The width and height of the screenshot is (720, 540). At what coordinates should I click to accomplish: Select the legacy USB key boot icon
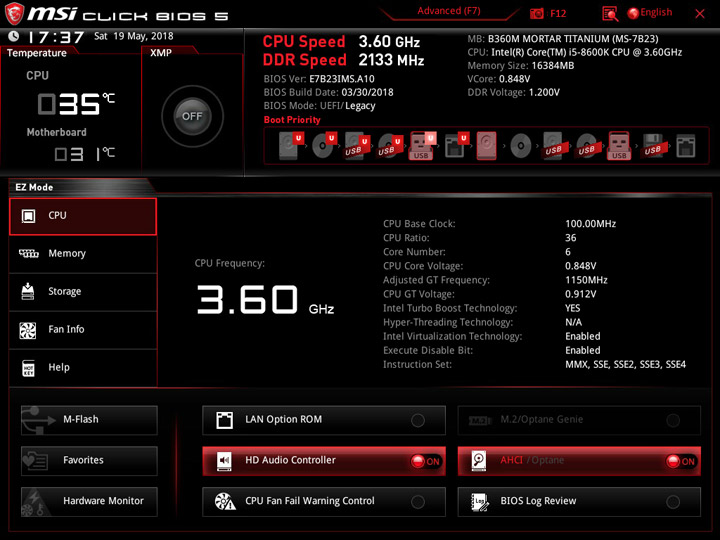619,146
